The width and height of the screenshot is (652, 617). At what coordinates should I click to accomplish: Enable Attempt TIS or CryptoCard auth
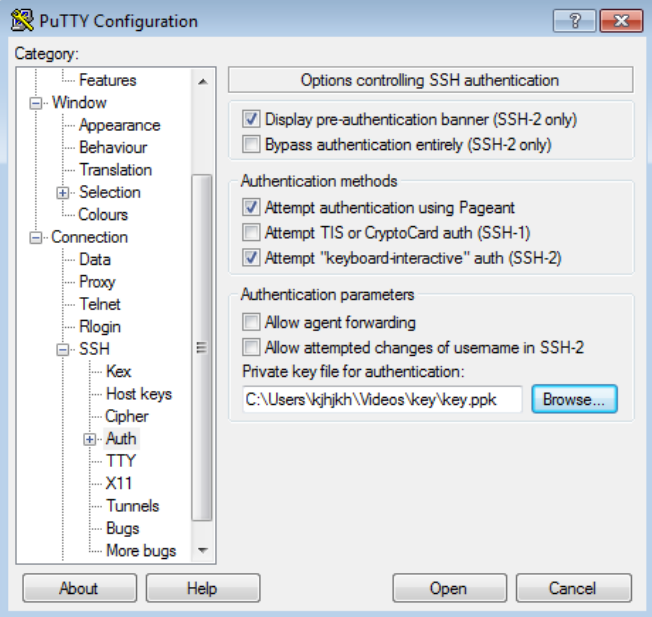point(251,232)
